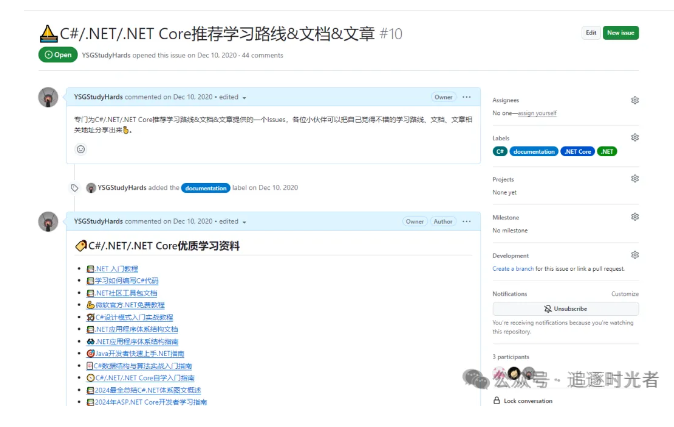
Task: Select the .NET Core label
Action: pyautogui.click(x=578, y=151)
